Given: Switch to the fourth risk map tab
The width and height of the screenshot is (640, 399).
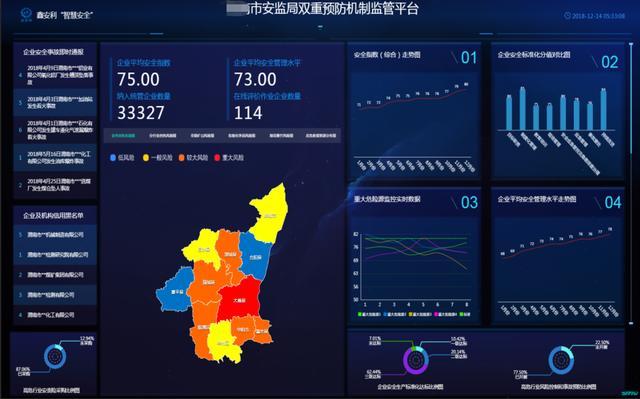Looking at the screenshot, I should point(242,135).
